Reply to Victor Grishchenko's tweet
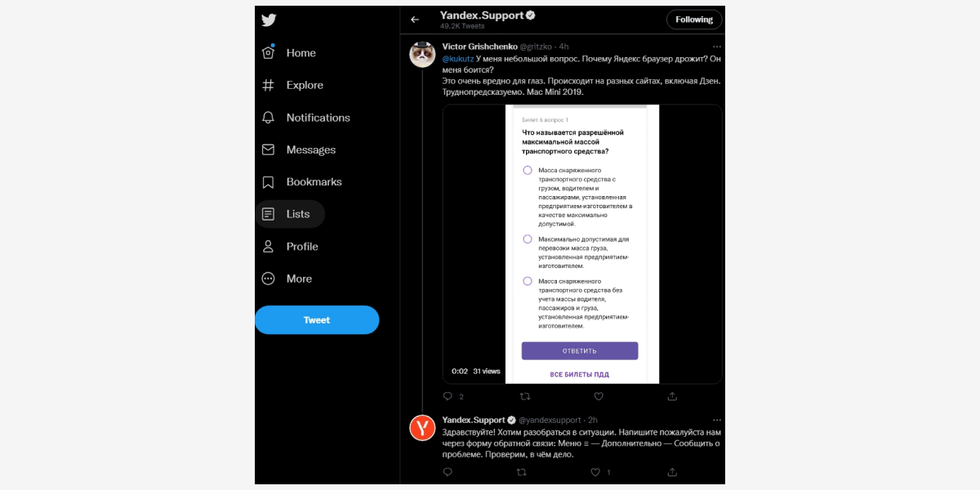Viewport: 980px width, 490px height. 448,396
